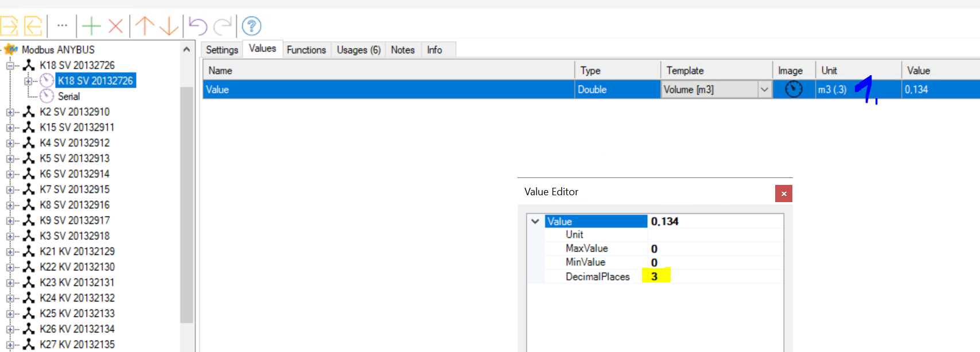Expand the K2 SV 20132910 tree node

click(10, 112)
